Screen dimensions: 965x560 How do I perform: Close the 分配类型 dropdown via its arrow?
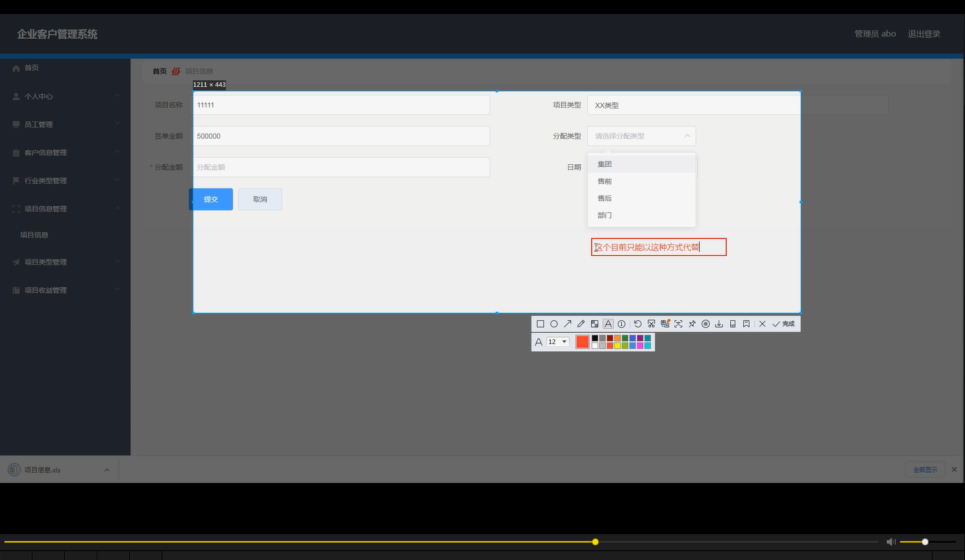tap(687, 136)
